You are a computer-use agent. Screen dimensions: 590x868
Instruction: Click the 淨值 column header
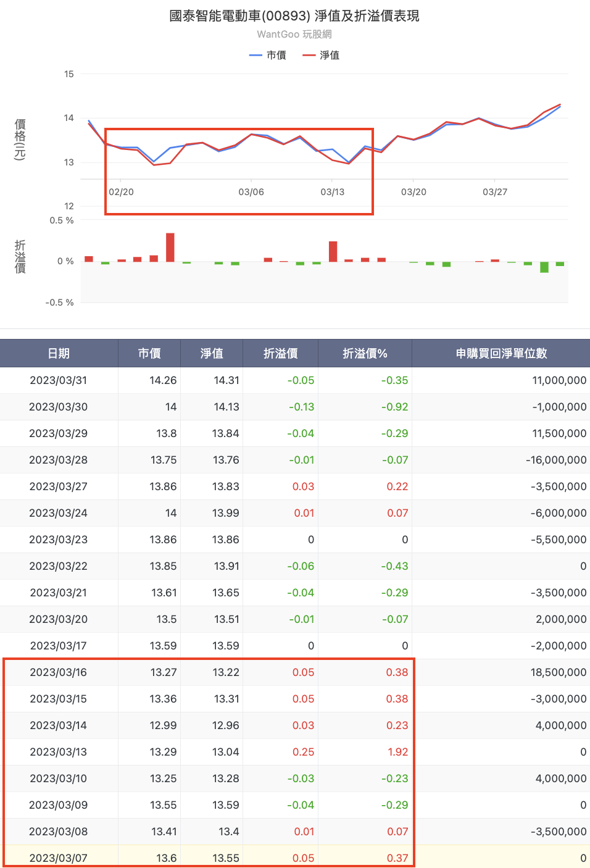pos(211,353)
